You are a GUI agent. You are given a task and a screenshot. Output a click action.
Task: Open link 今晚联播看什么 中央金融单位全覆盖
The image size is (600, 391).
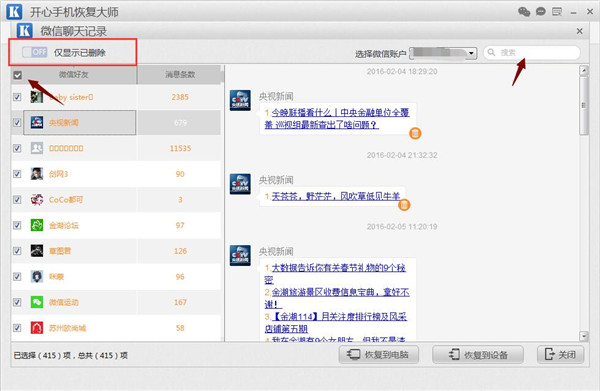(x=337, y=119)
